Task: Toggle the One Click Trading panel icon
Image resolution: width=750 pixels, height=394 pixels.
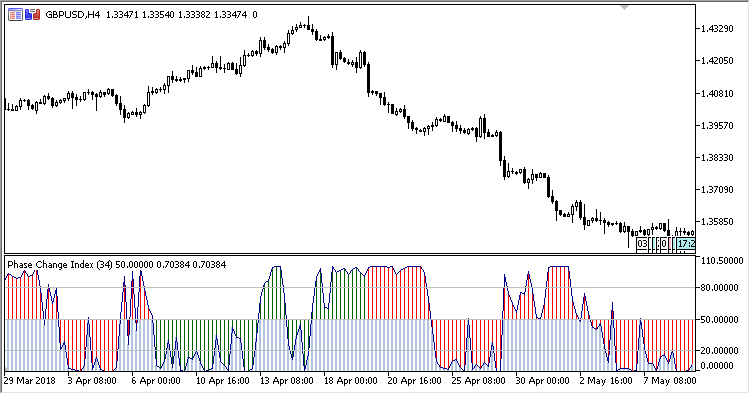Action: pyautogui.click(x=33, y=15)
